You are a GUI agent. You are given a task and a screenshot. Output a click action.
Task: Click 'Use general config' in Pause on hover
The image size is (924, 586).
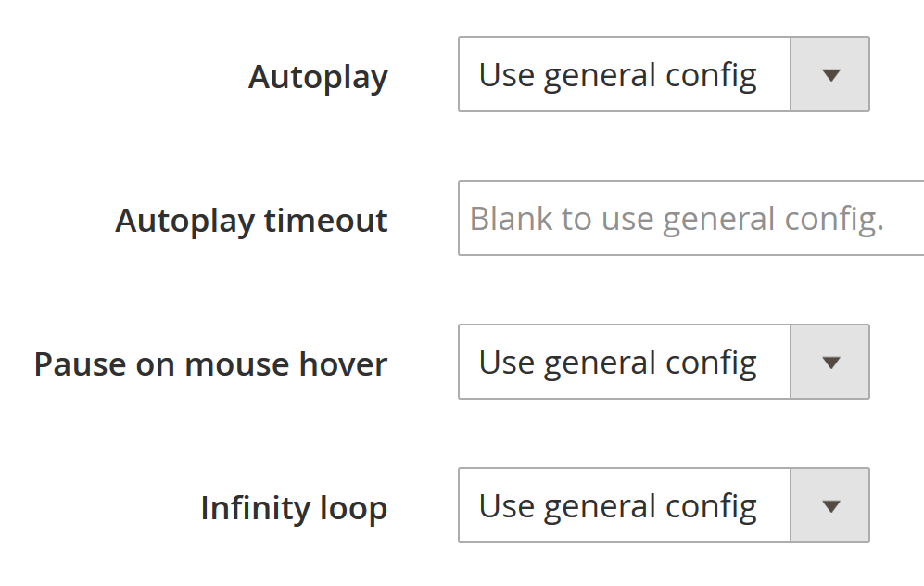618,363
